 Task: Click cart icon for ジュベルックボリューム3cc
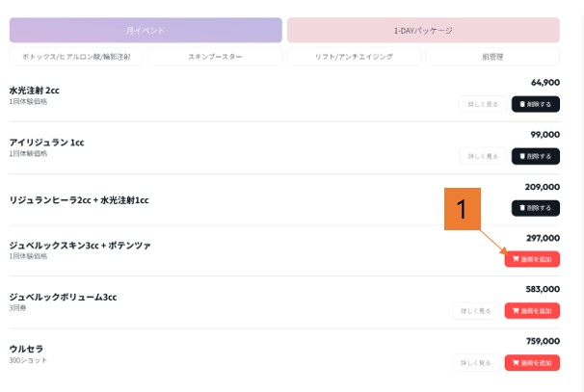[x=516, y=311]
